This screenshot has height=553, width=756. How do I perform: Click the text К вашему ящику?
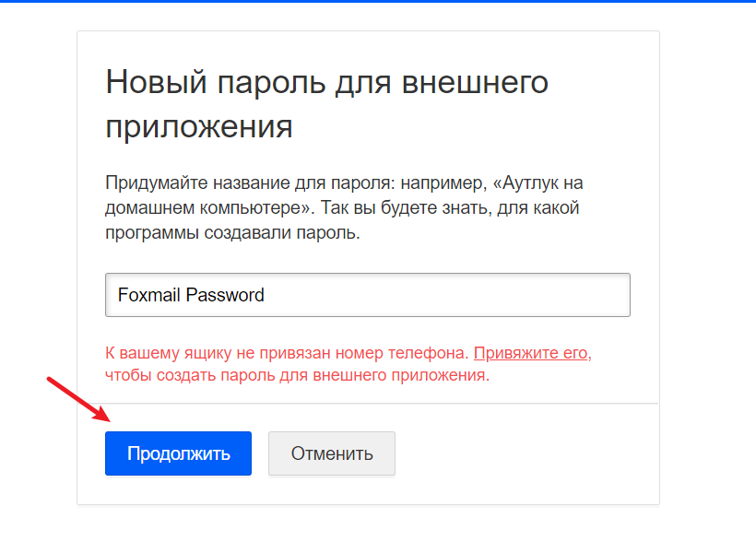pos(169,353)
